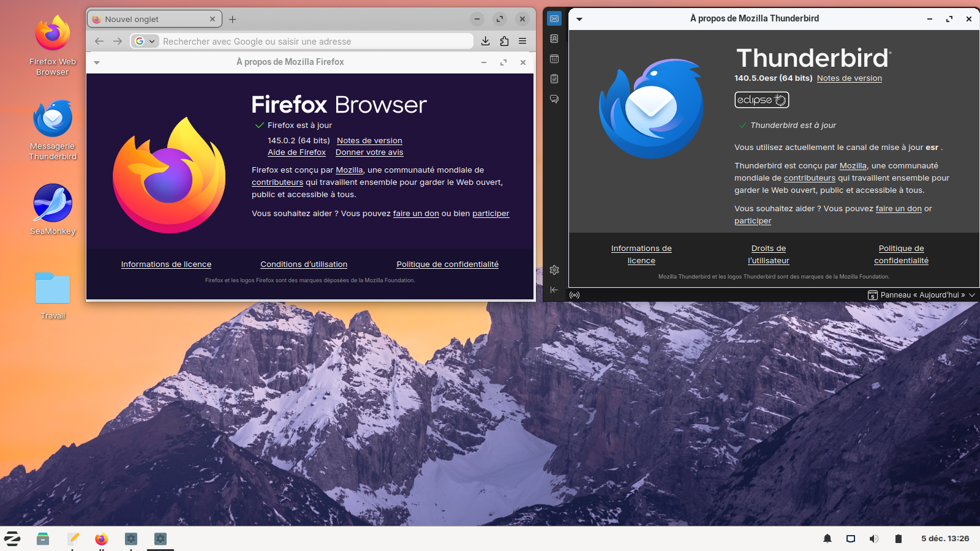Open Aide de Firefox link

pyautogui.click(x=296, y=152)
